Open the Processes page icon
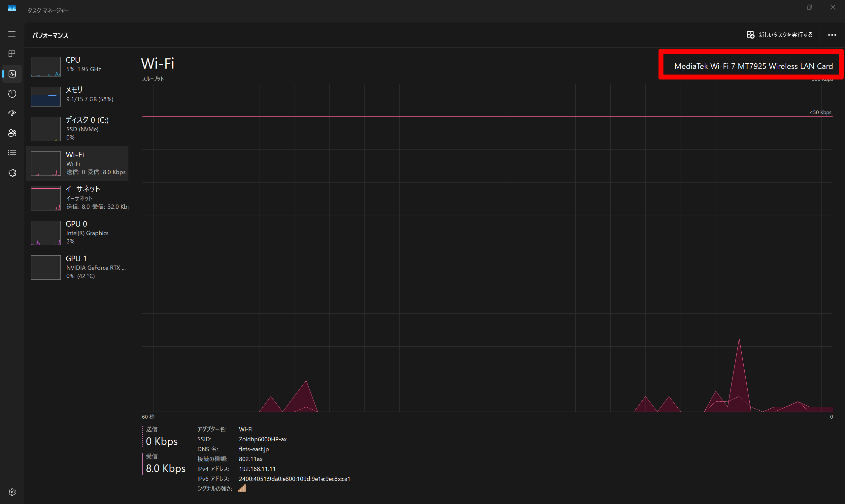This screenshot has width=845, height=504. click(x=12, y=54)
